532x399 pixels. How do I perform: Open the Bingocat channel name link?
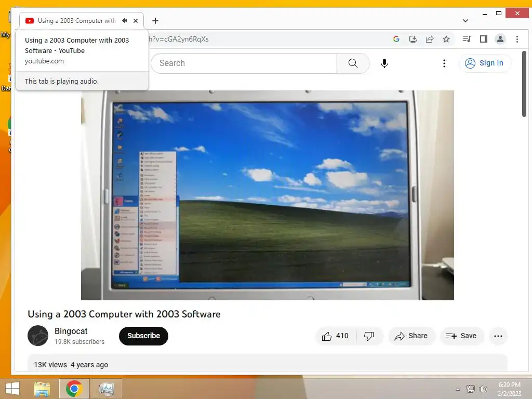[x=71, y=331]
